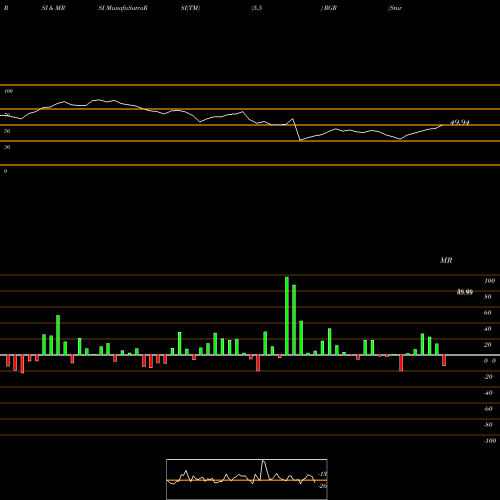Click the 50 label on the RSI axis
This screenshot has height=500, width=500.
(7, 131)
